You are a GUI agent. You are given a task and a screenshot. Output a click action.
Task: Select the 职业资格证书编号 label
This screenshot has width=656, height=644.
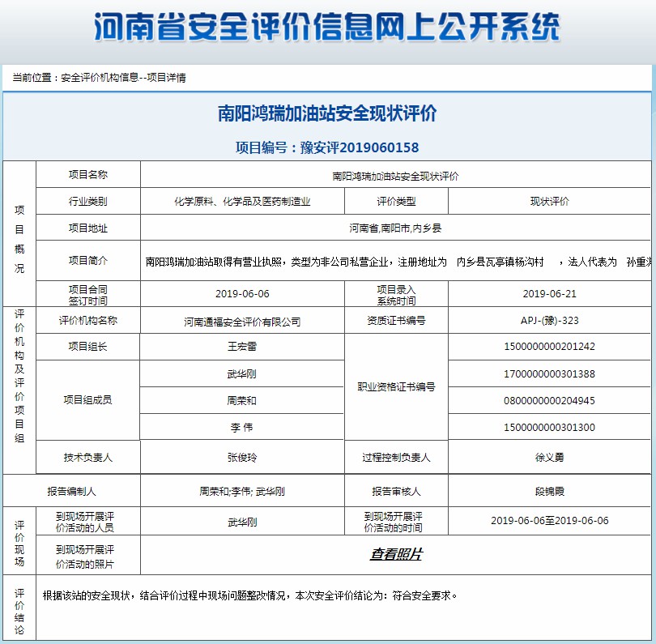396,386
